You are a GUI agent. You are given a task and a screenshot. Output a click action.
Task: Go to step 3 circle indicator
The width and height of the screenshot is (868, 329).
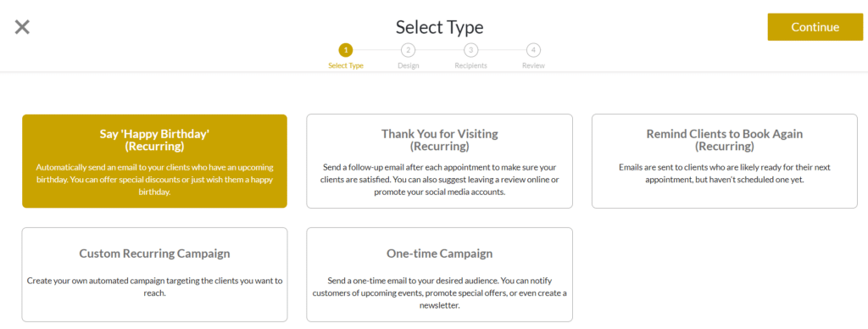[x=470, y=50]
